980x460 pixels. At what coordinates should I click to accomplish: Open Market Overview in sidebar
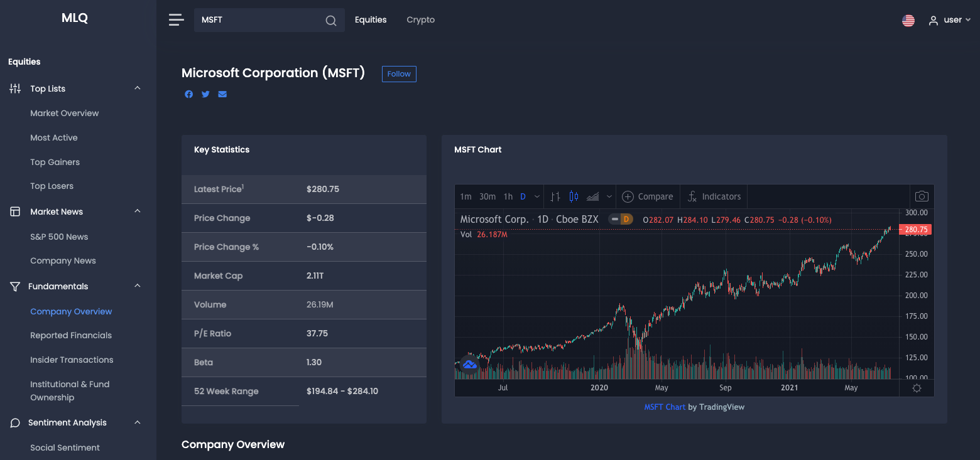tap(65, 113)
